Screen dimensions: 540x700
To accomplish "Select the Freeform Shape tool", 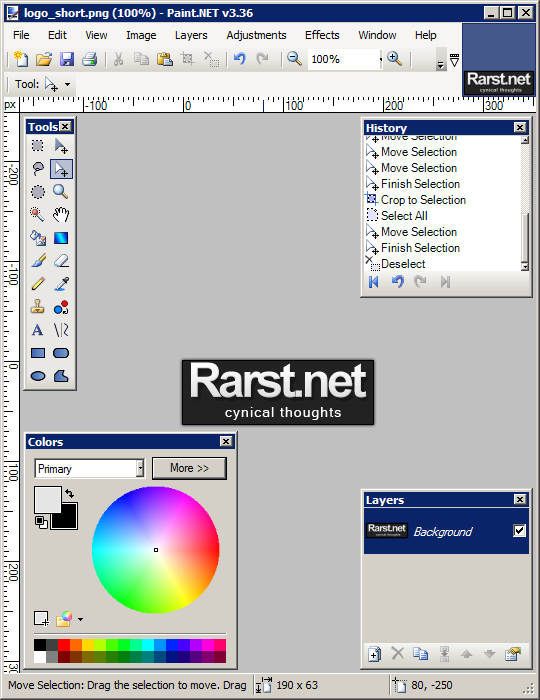I will click(61, 376).
